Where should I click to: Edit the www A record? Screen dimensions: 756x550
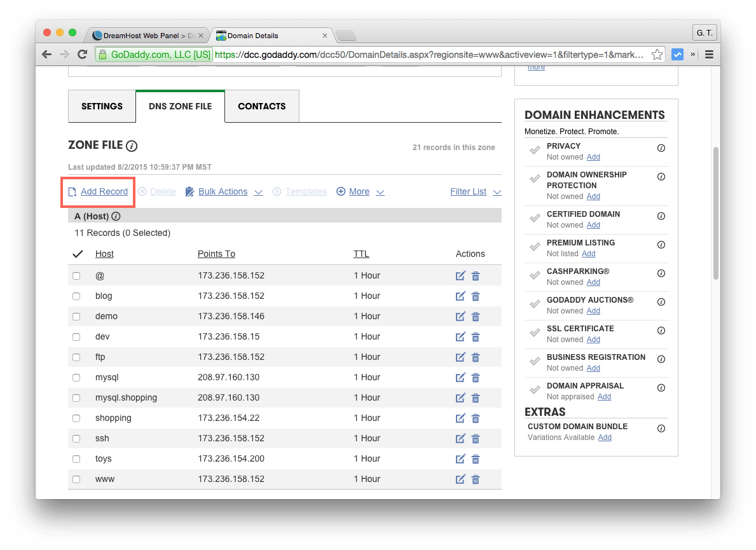point(460,479)
